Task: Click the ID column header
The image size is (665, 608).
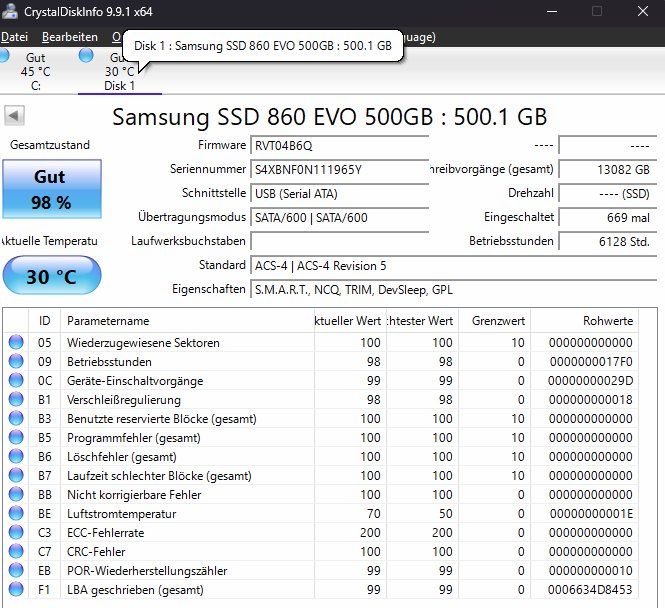Action: (x=45, y=321)
